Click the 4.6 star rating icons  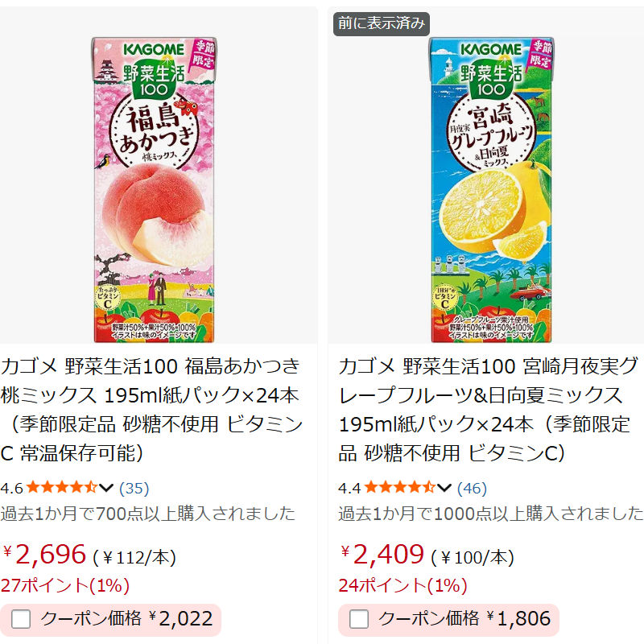coord(62,488)
